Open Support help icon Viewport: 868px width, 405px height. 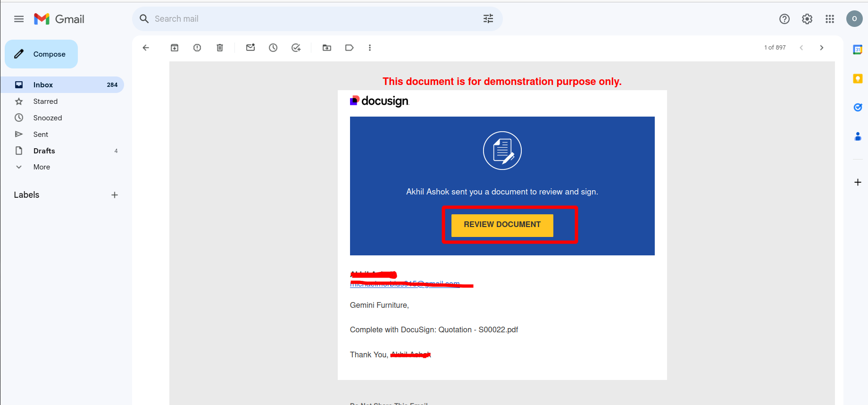(785, 19)
